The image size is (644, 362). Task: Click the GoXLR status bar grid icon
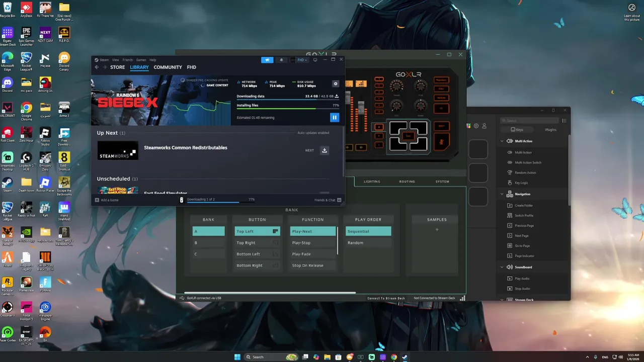462,298
